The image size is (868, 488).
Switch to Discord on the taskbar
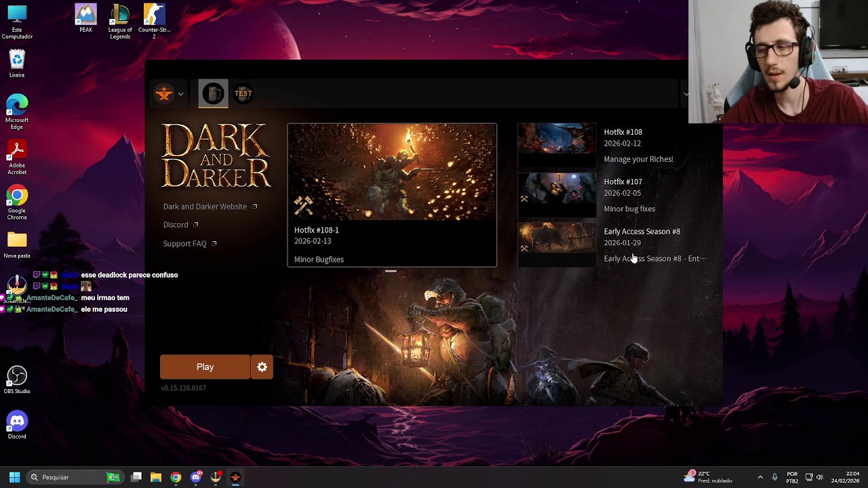[196, 477]
